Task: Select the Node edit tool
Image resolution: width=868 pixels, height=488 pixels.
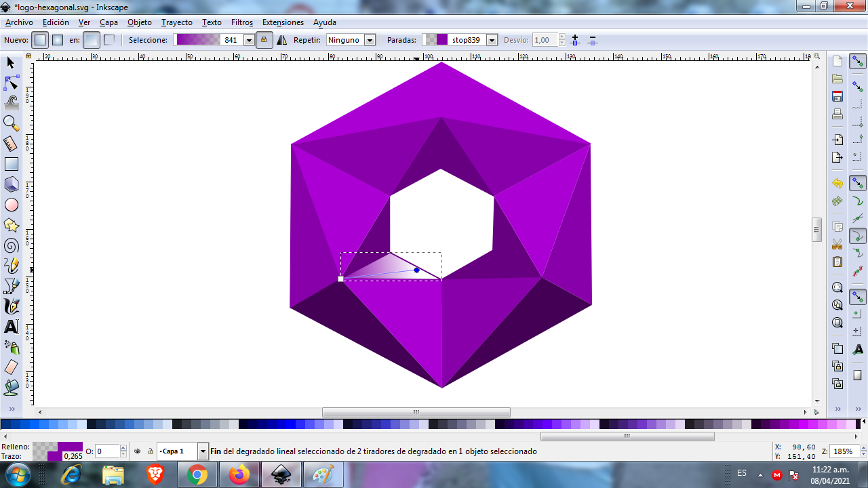Action: tap(11, 83)
